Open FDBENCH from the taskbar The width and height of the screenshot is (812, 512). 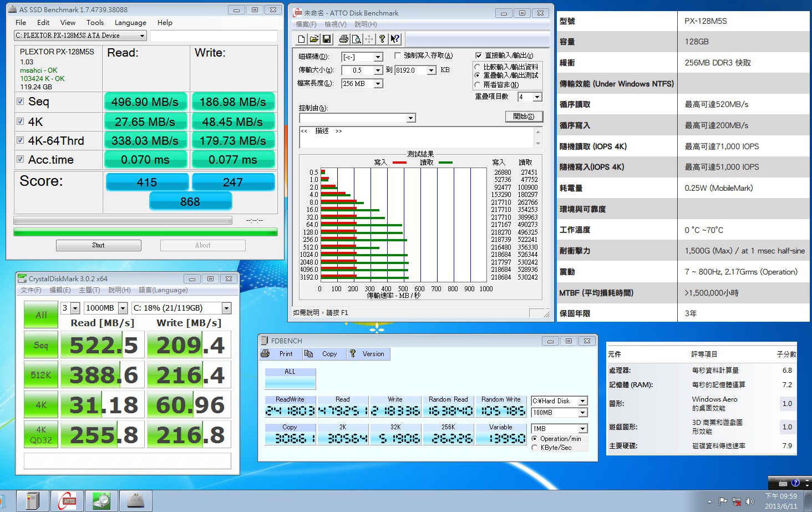tap(33, 501)
